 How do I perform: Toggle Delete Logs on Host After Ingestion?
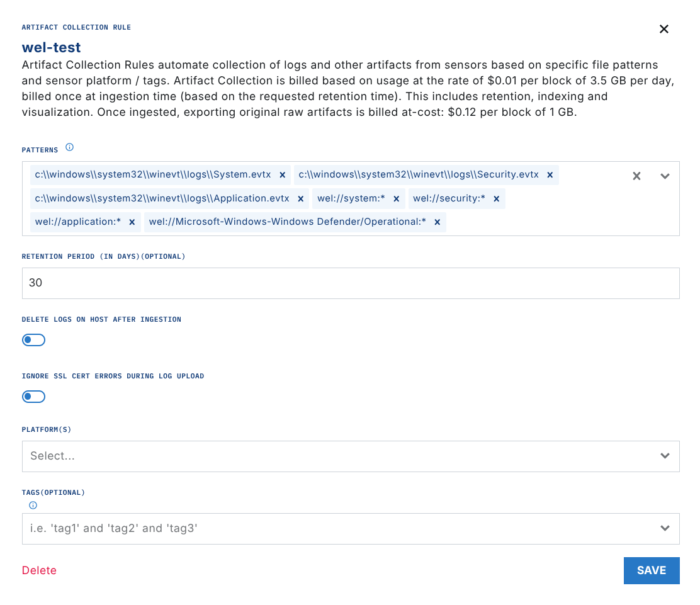[34, 340]
